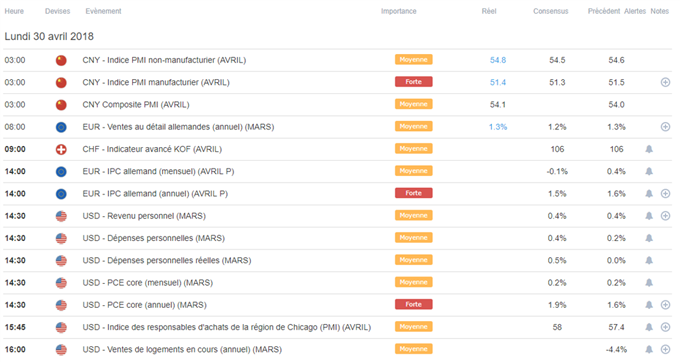Screen dimensions: 680x362
Task: Set alert bell for IPC allemand (mensuel)
Action: [649, 171]
